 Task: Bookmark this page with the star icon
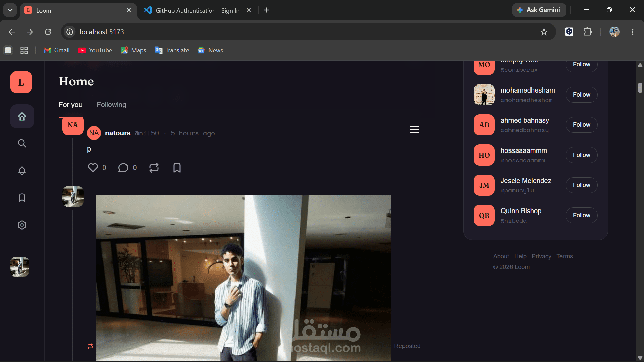tap(544, 32)
